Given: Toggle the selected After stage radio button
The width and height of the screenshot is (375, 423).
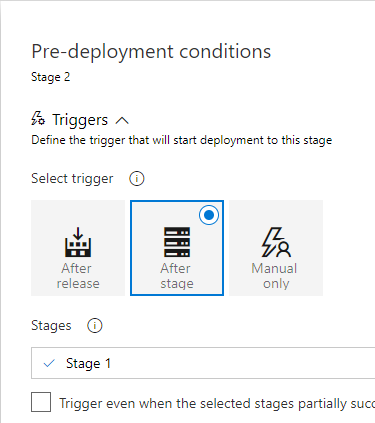Looking at the screenshot, I should (x=209, y=215).
